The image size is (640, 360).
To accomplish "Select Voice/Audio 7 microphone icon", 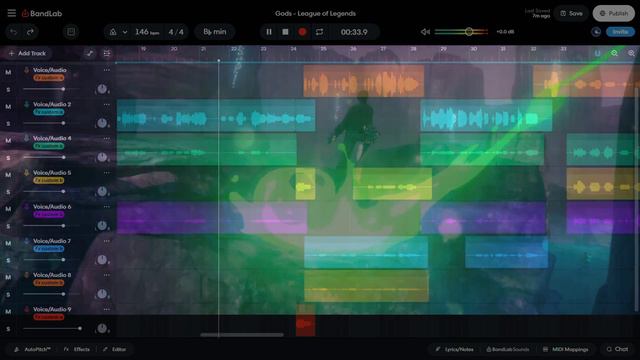I will (x=27, y=241).
